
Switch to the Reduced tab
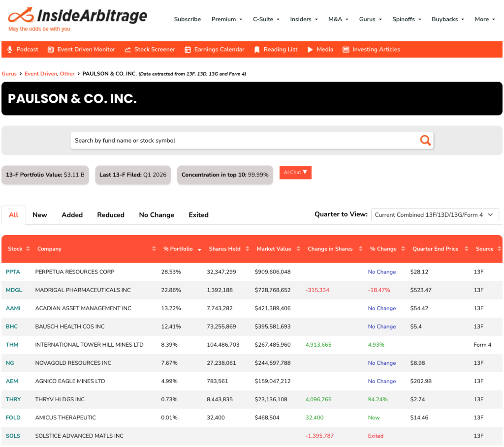[111, 215]
